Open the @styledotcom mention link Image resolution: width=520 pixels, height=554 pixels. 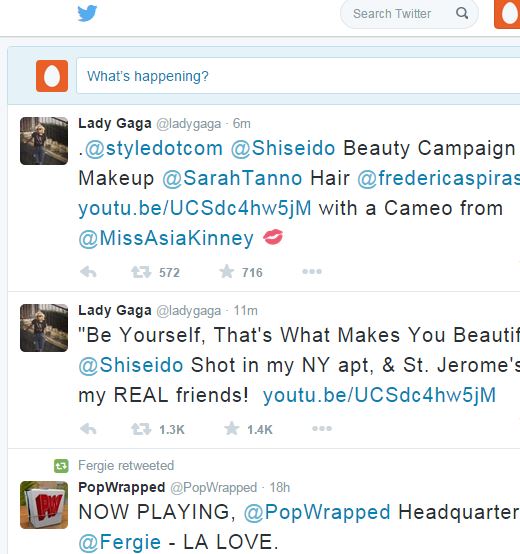(x=154, y=148)
